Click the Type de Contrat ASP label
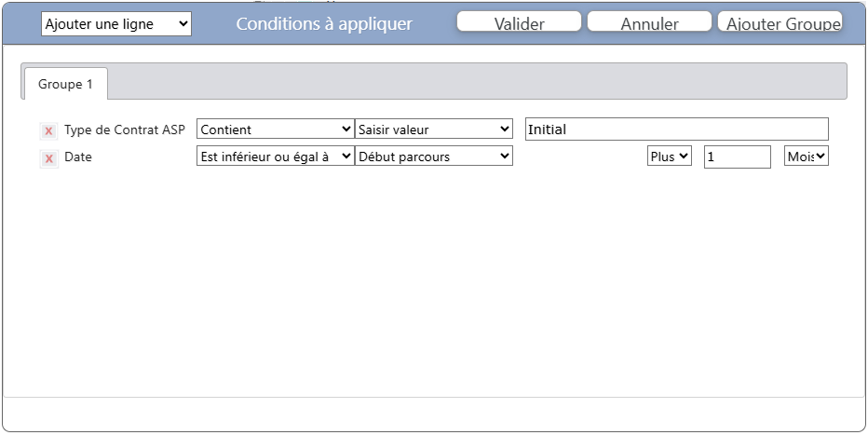The image size is (868, 435). pyautogui.click(x=125, y=129)
